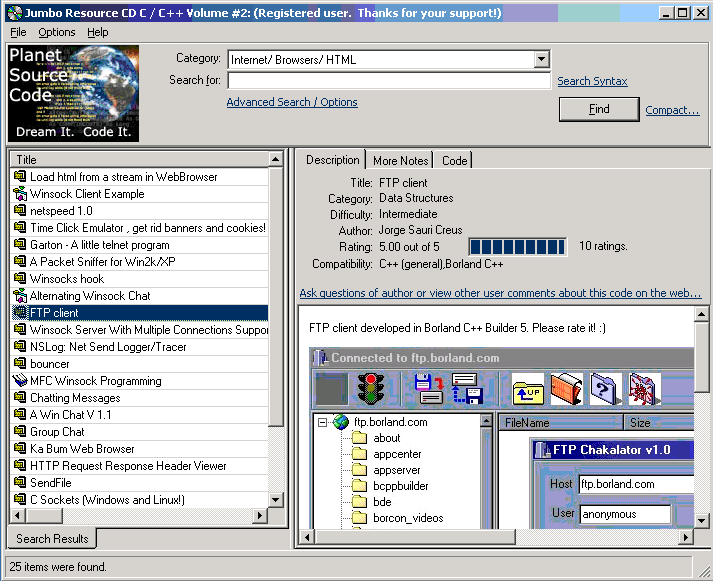Click icon beside Load html from a stream
This screenshot has width=713, height=581.
click(x=20, y=176)
